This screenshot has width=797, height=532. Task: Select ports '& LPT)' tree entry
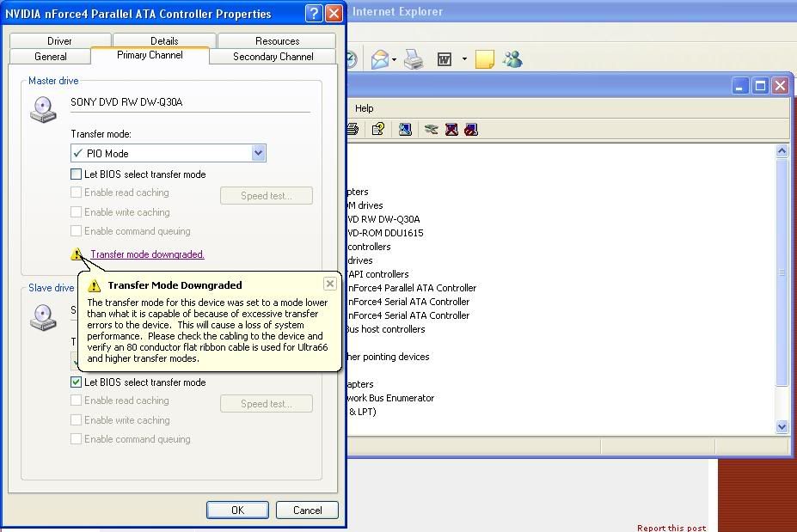pos(363,412)
